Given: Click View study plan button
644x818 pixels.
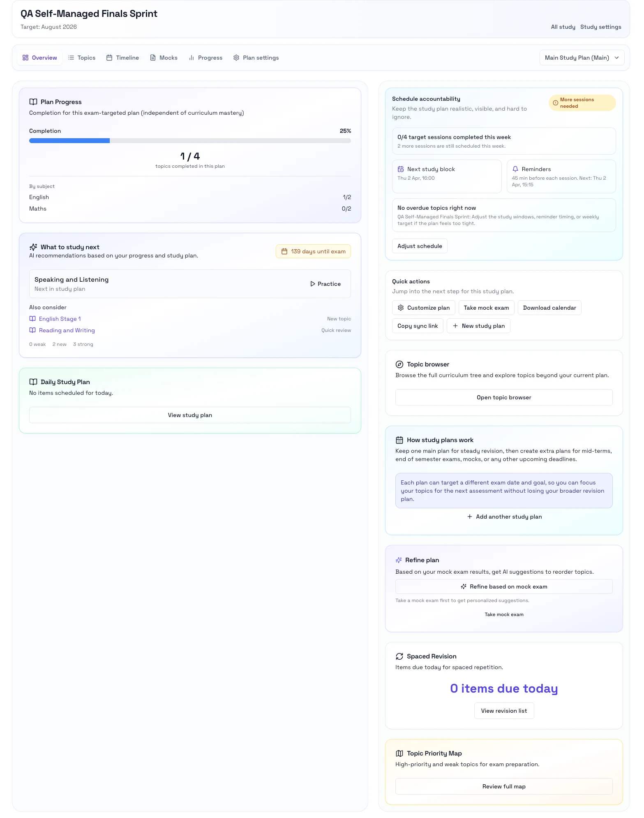Looking at the screenshot, I should tap(190, 415).
